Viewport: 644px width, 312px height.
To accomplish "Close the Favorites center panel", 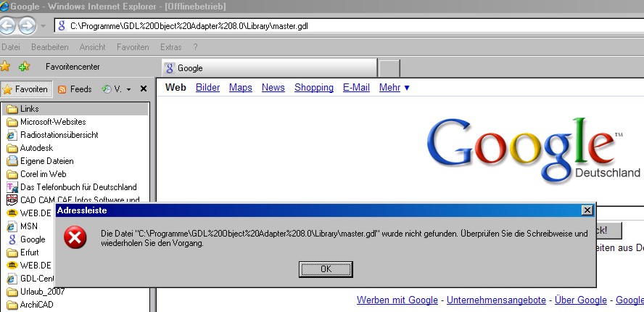I will click(x=144, y=89).
